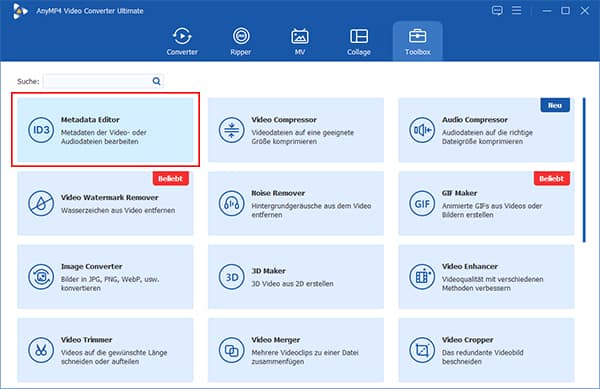
Task: Click description 'Hintergrundgeräusche aus dem Video entfernen'
Action: point(311,210)
